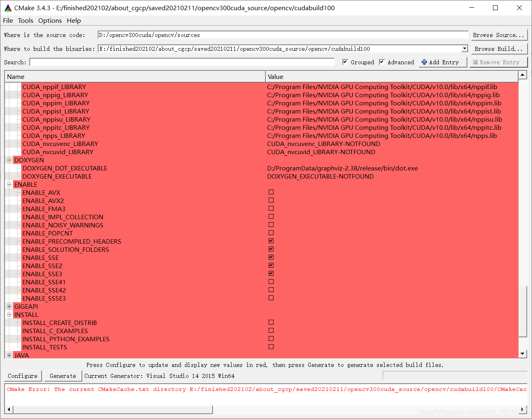Click the CMake Error message text
The height and width of the screenshot is (419, 532).
(x=267, y=389)
